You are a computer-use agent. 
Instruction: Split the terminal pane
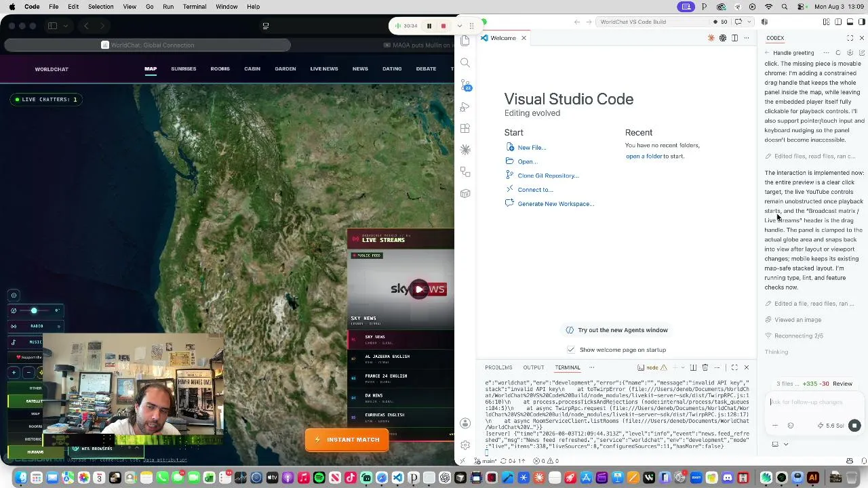693,367
